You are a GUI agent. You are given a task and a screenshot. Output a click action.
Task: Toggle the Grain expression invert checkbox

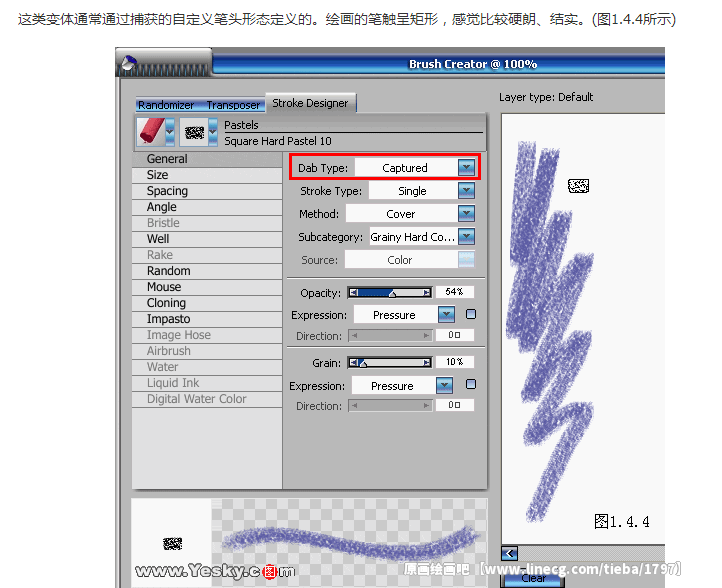pyautogui.click(x=471, y=384)
